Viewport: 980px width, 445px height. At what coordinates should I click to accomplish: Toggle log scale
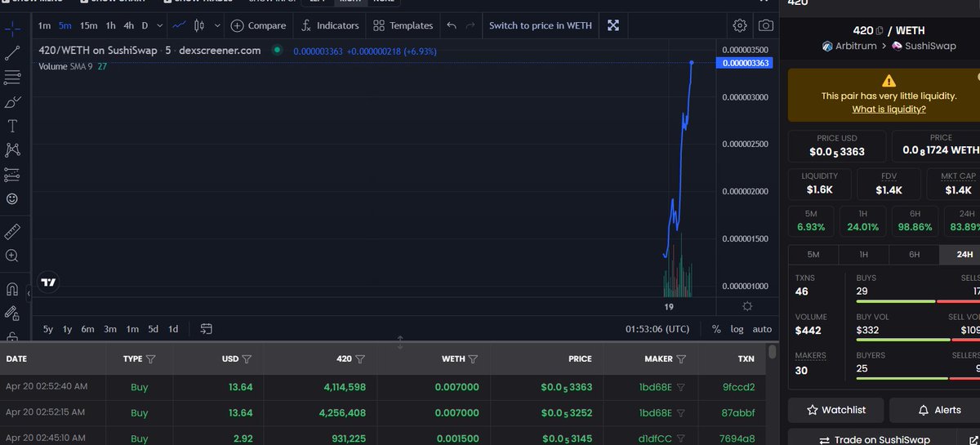coord(737,329)
